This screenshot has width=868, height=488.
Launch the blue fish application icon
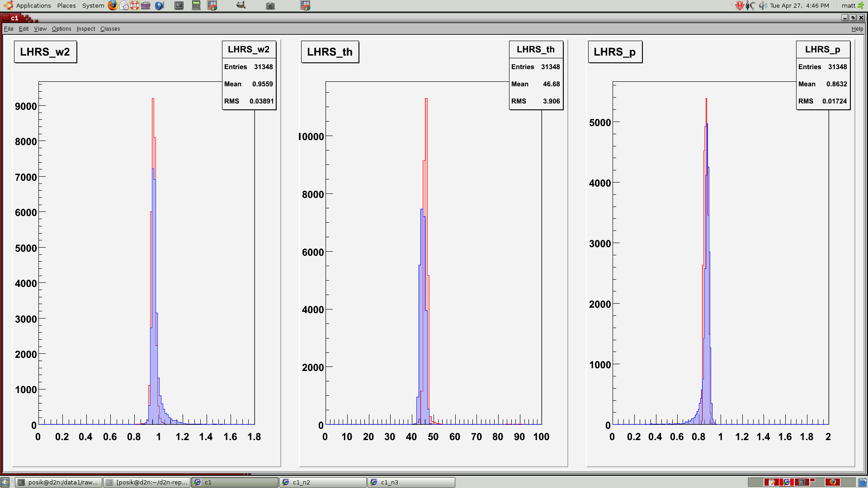[x=159, y=5]
